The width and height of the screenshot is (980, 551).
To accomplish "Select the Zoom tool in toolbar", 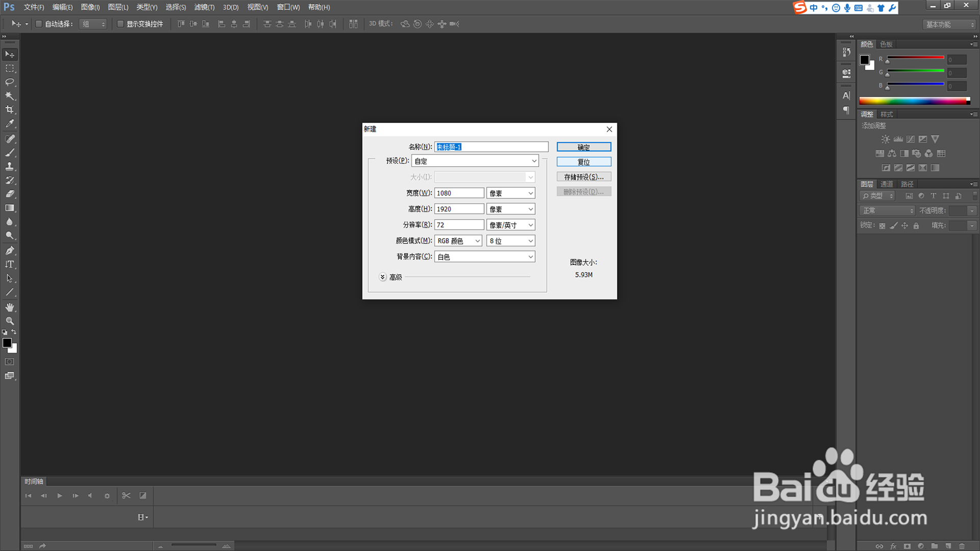I will point(10,321).
